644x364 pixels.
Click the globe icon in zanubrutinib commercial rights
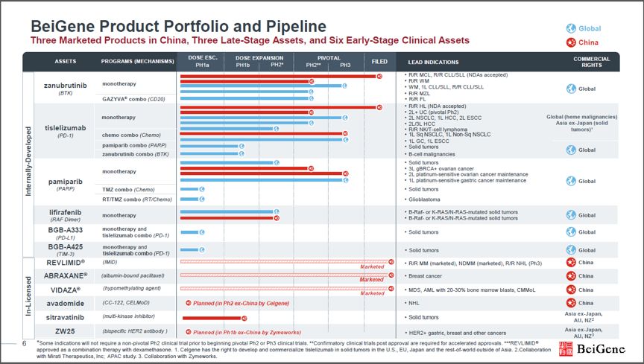(x=571, y=89)
